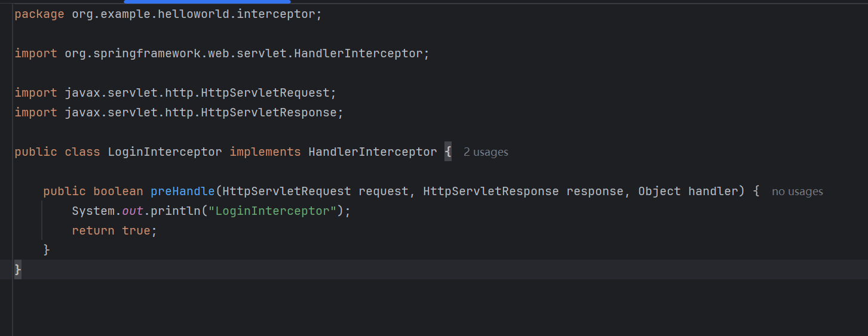The height and width of the screenshot is (336, 868).
Task: Open the "no usages" hint beside preHandle
Action: coord(797,192)
